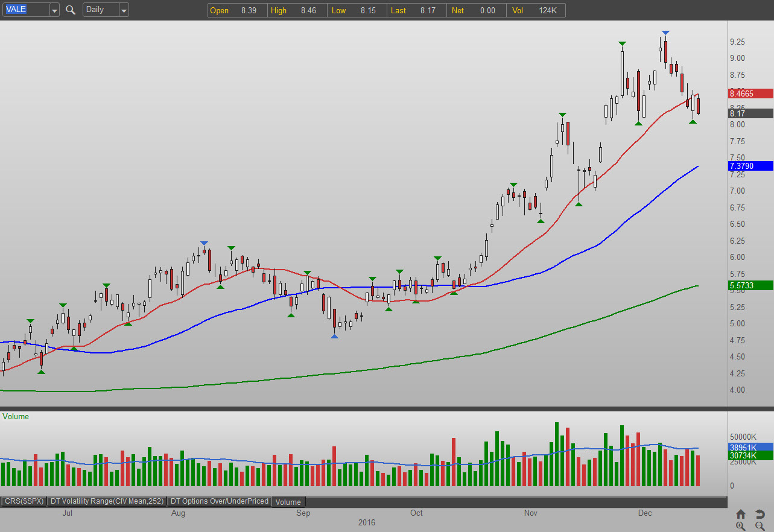Select the DT Options Over/UnderPriced tab
The height and width of the screenshot is (532, 774).
[220, 501]
